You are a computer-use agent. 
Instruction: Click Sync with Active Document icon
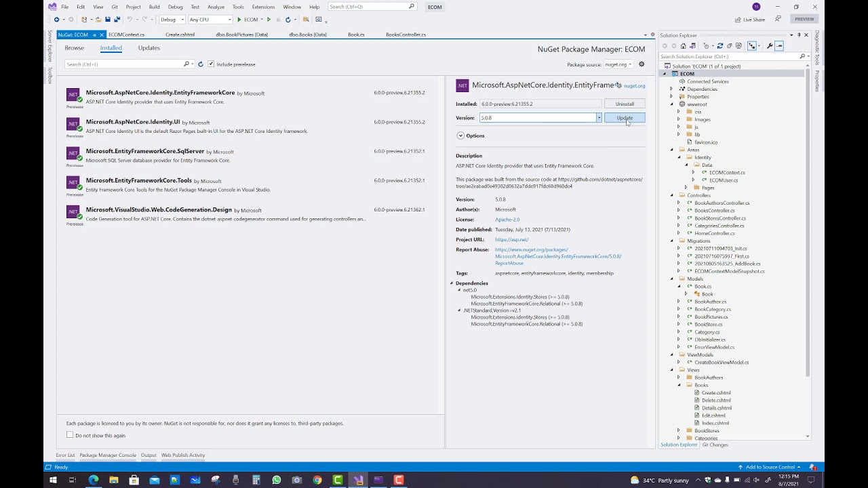720,46
